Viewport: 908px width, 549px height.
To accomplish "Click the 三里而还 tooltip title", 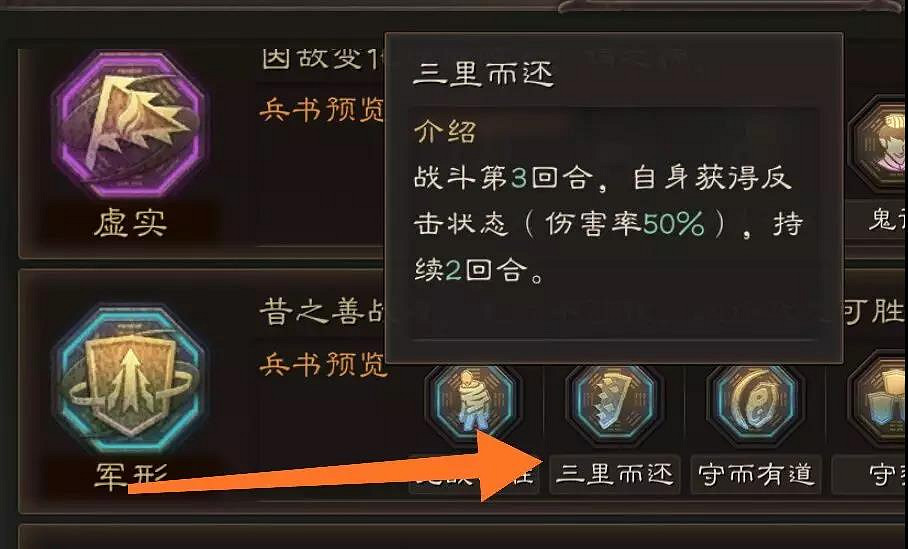I will [483, 74].
